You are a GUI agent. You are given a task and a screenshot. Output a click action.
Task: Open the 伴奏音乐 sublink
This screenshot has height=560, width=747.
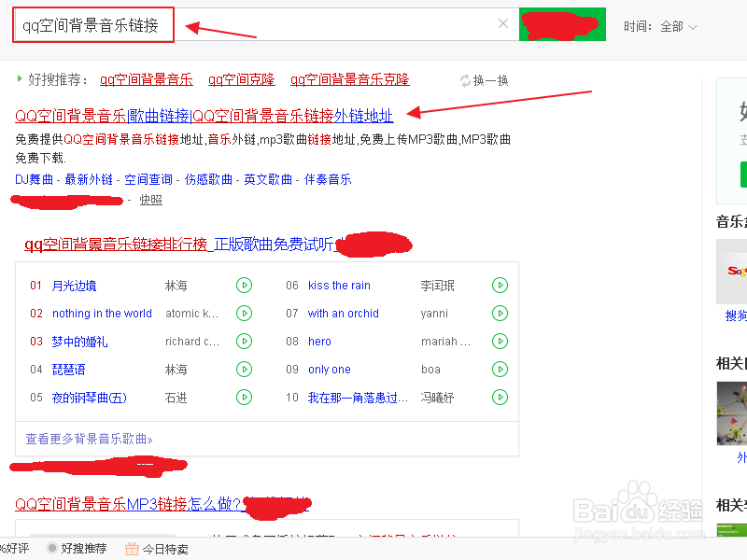coord(328,179)
